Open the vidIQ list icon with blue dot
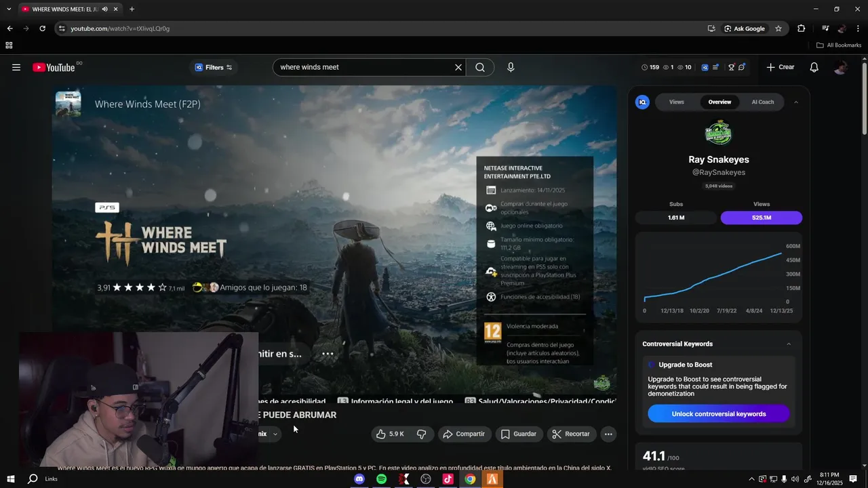Screen dimensions: 868x488 pyautogui.click(x=715, y=67)
